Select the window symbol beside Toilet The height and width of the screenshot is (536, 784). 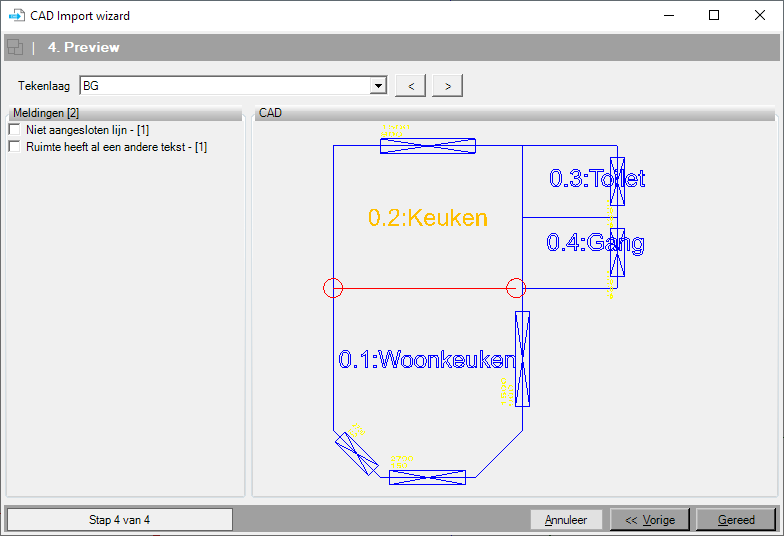pyautogui.click(x=617, y=180)
